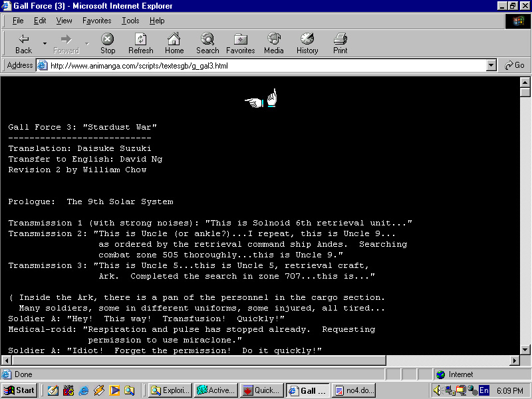The width and height of the screenshot is (532, 399).
Task: Click the notepad-pencil Quick Launch icon
Action: point(53,390)
